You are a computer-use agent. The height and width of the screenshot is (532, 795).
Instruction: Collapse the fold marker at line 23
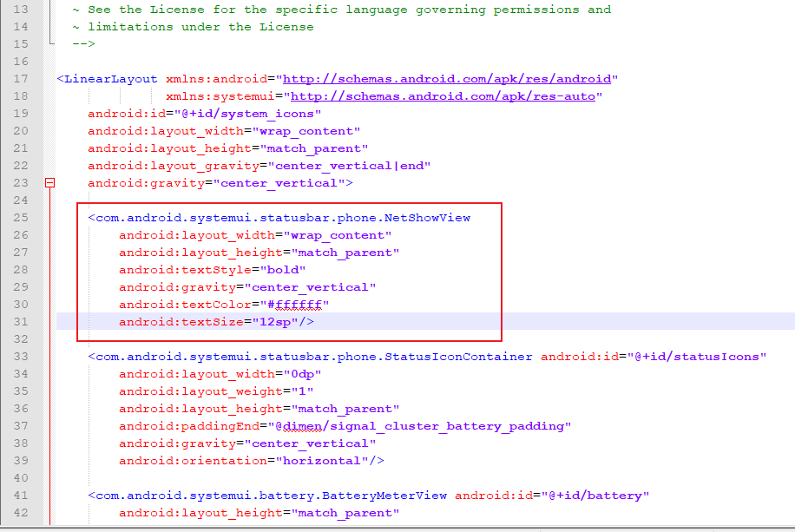[49, 183]
